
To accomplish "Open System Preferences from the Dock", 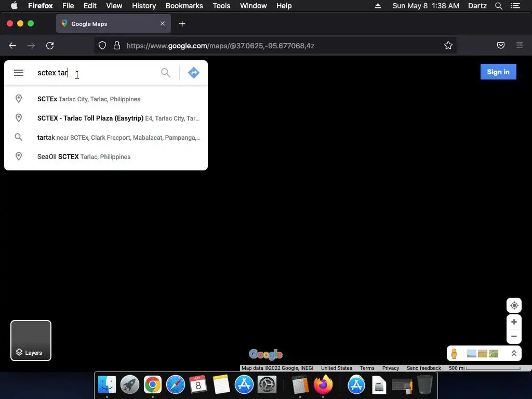I will (x=267, y=385).
